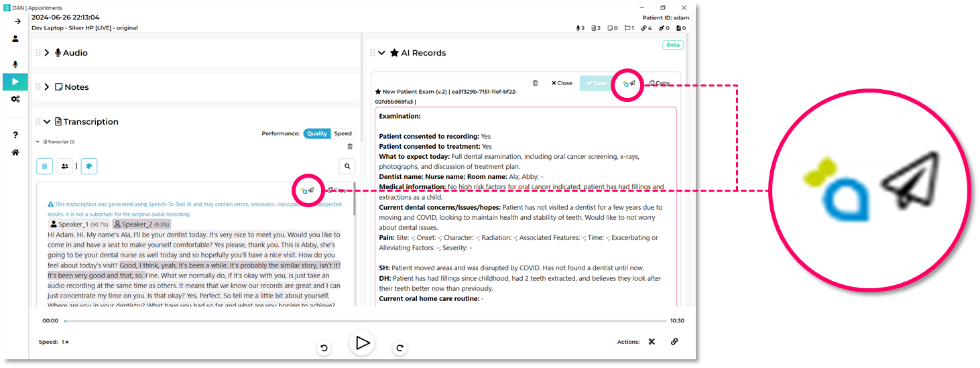
Task: Select Quality performance mode
Action: (x=317, y=133)
